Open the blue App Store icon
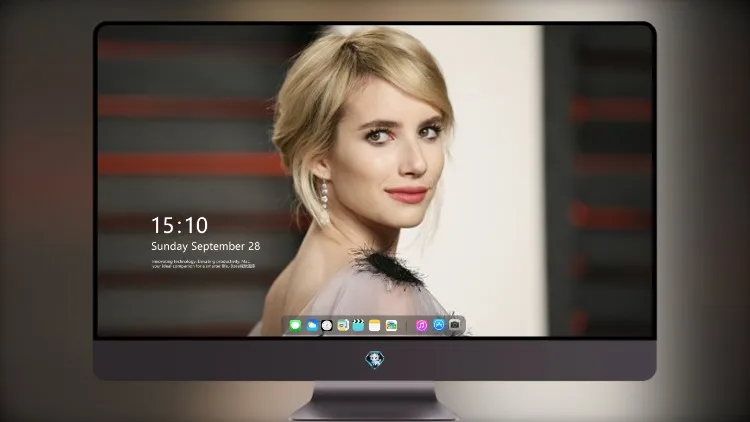Viewport: 750px width, 422px height. (x=439, y=325)
